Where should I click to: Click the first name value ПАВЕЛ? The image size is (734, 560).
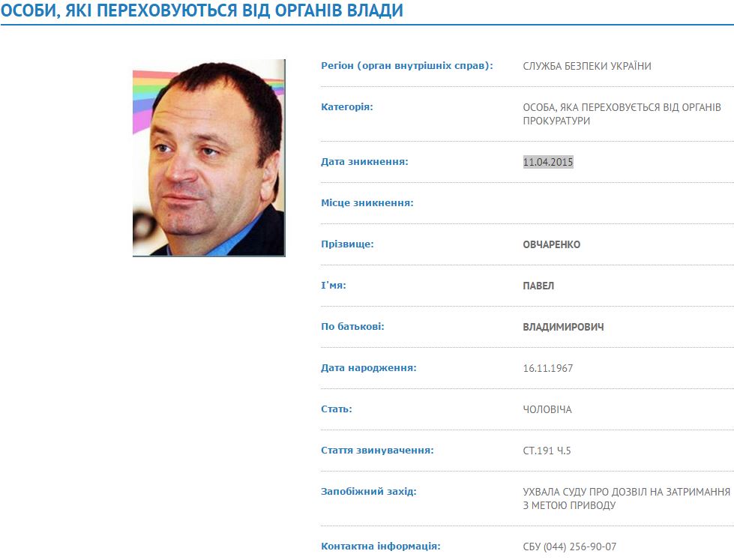click(538, 286)
